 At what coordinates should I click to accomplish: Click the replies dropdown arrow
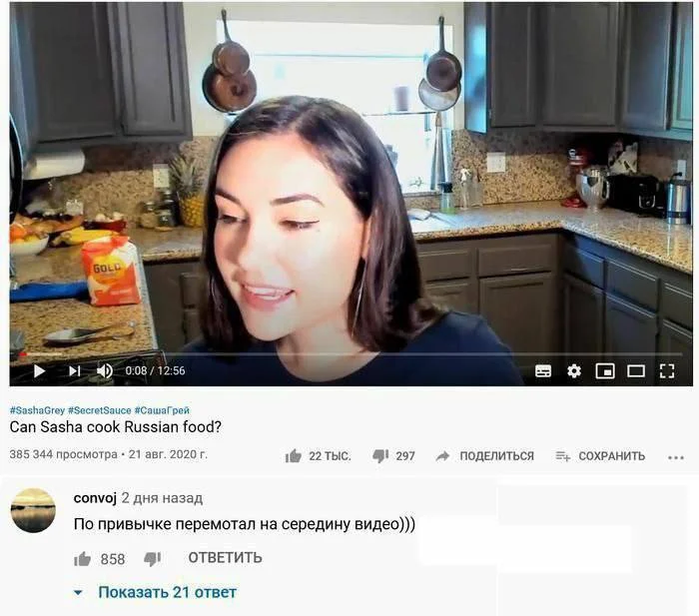(x=79, y=593)
